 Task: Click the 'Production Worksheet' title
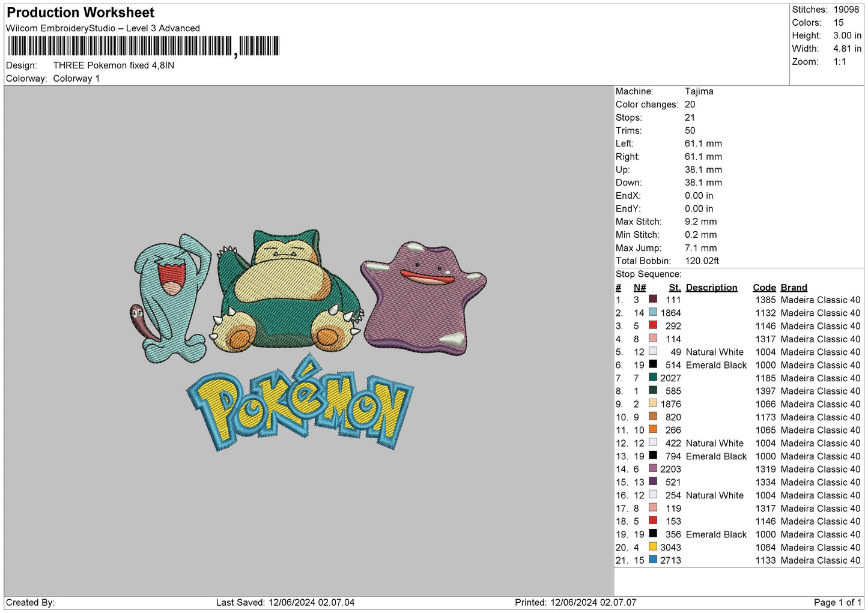pos(80,13)
